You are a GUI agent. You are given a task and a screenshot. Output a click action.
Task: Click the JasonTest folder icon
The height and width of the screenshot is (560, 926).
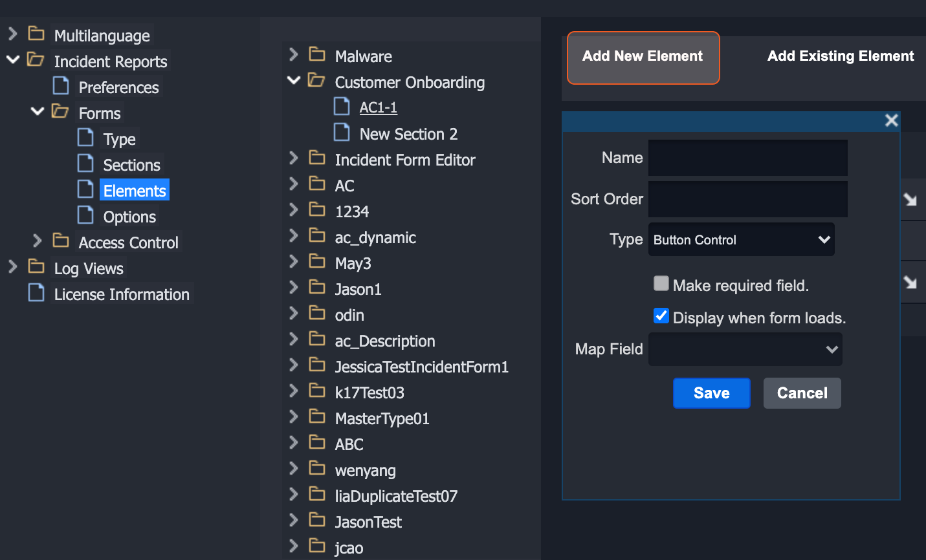(317, 520)
